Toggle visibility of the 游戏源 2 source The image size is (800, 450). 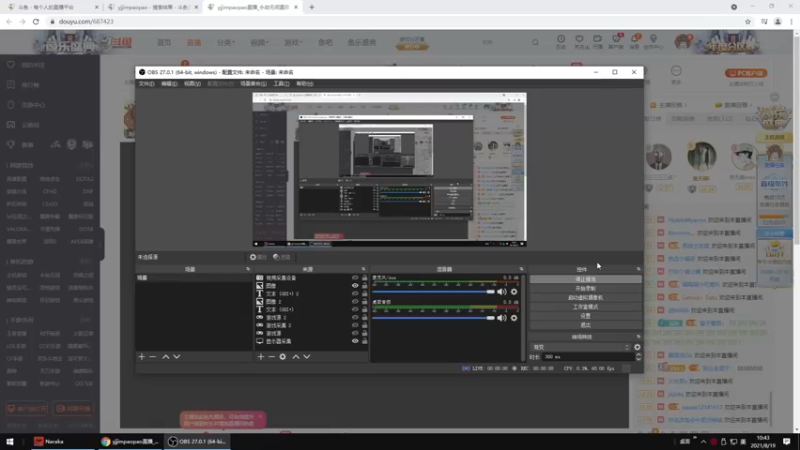coord(355,317)
